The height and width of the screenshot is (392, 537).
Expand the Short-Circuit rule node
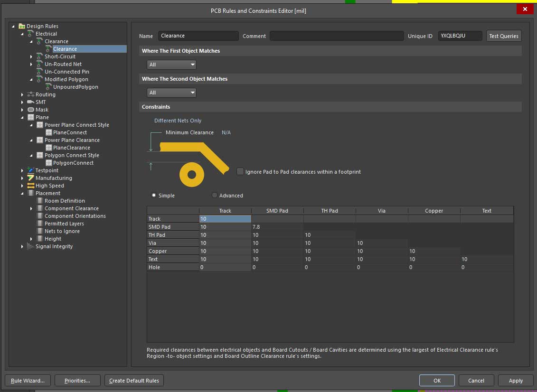click(31, 56)
